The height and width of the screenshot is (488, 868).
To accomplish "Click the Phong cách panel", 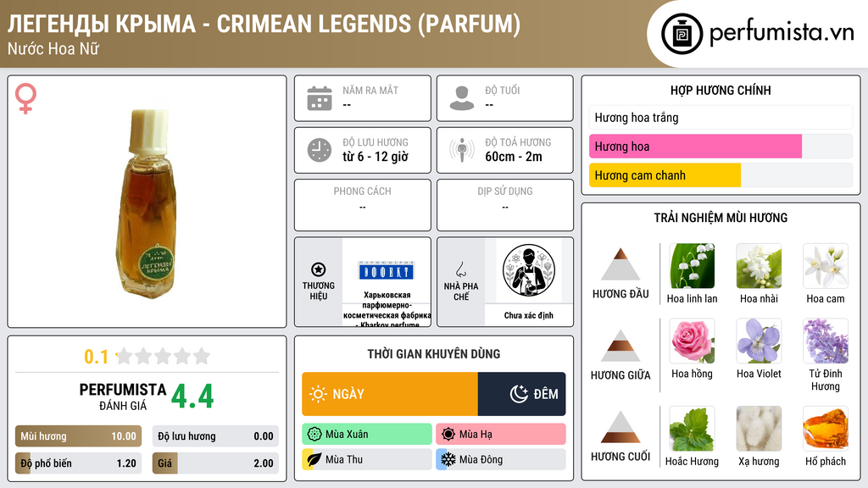I will 363,205.
